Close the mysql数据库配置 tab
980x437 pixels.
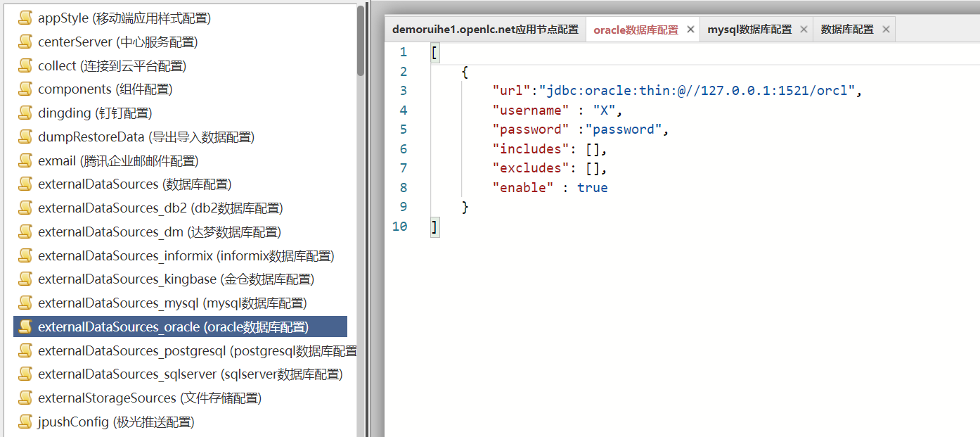(x=804, y=30)
